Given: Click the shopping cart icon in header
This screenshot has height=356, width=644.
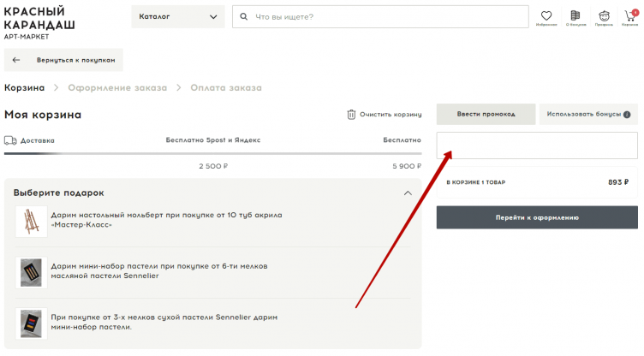Looking at the screenshot, I should tap(630, 15).
